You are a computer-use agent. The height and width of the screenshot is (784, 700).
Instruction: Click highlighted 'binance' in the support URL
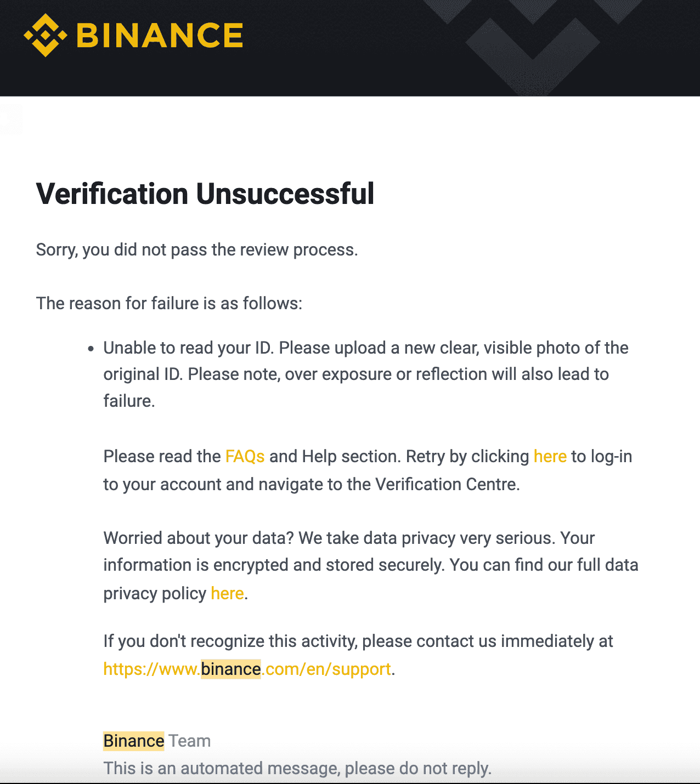(x=230, y=669)
